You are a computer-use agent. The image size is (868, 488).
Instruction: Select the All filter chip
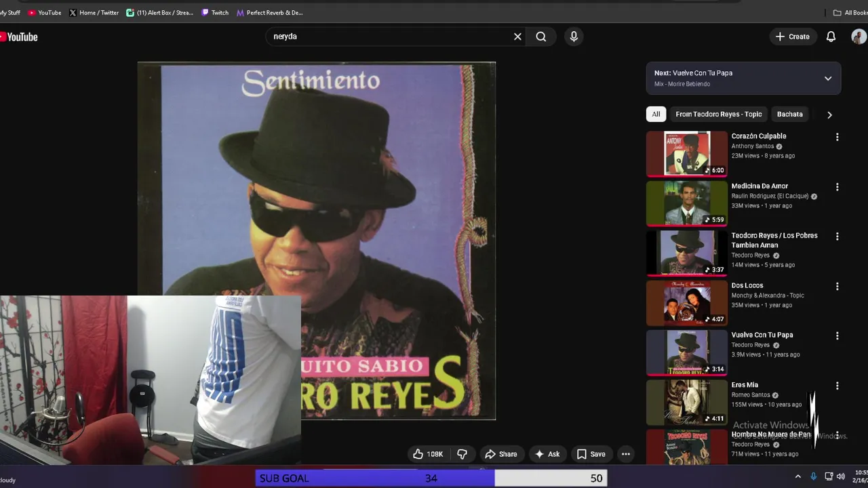(656, 114)
